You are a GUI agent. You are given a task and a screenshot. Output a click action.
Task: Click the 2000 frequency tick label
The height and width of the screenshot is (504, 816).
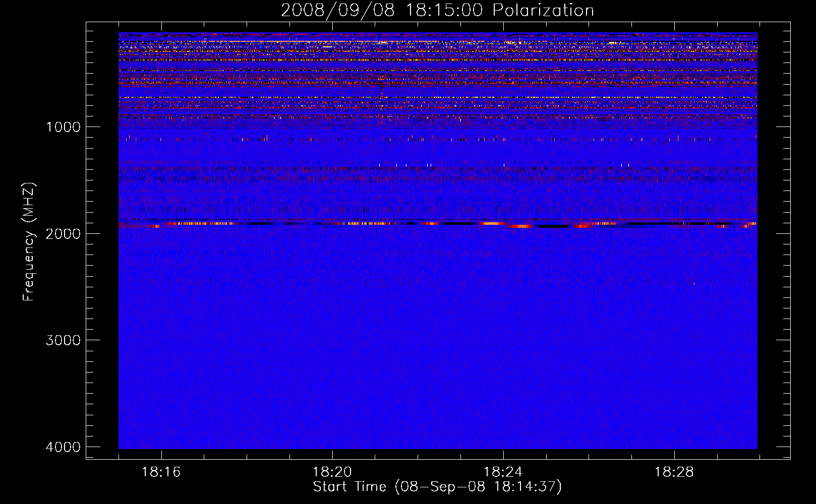pyautogui.click(x=63, y=233)
